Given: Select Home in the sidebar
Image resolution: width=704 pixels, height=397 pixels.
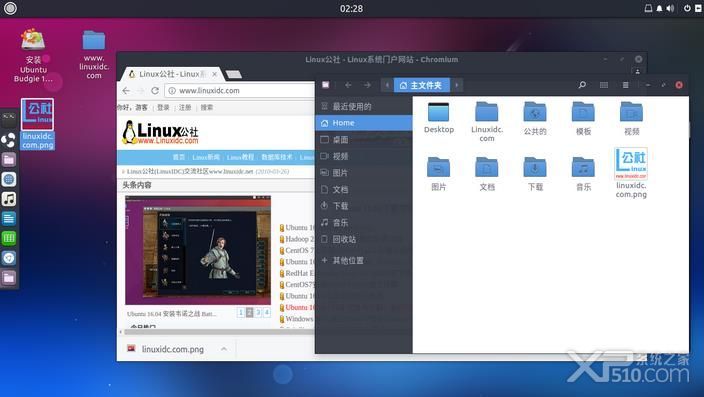Looking at the screenshot, I should point(364,123).
